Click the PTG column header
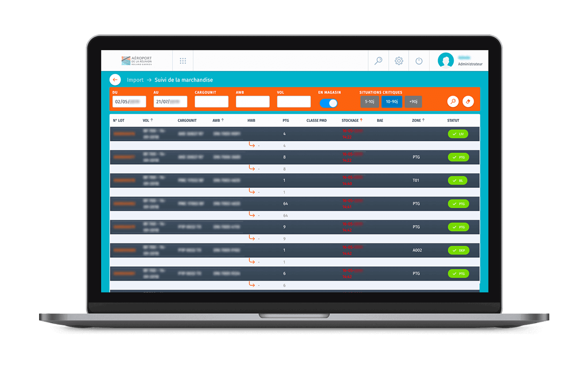Screen dimensions: 588x368 (286, 121)
